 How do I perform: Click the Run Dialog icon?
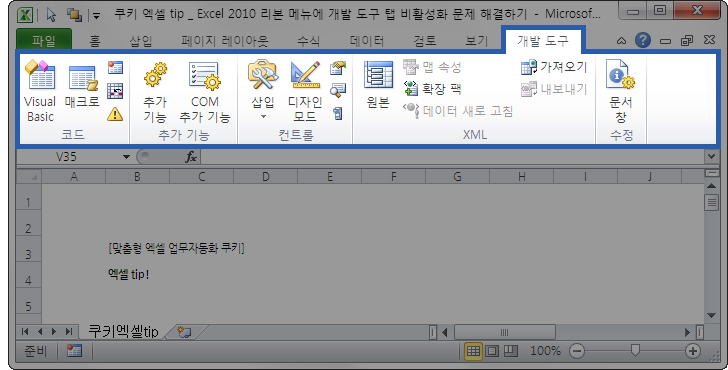coord(338,113)
